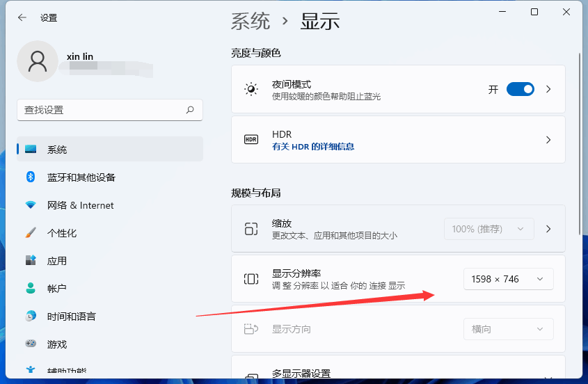Screen dimensions: 588x384
Task: Open Bluetooth and other devices (蓝牙和其他设备)
Action: pos(110,177)
